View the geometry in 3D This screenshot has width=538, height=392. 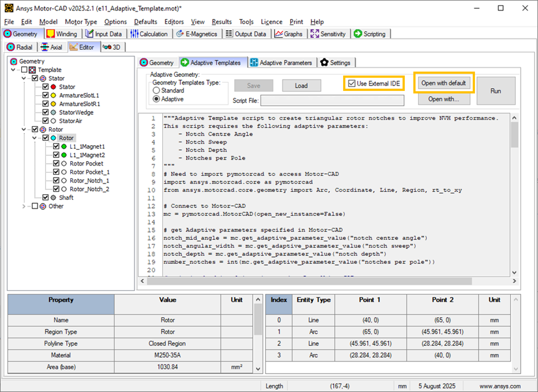click(x=113, y=47)
